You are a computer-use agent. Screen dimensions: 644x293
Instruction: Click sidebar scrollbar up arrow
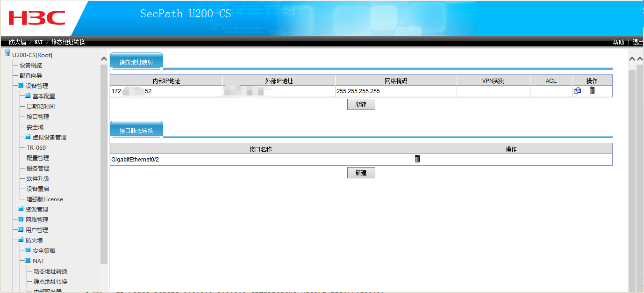[104, 59]
